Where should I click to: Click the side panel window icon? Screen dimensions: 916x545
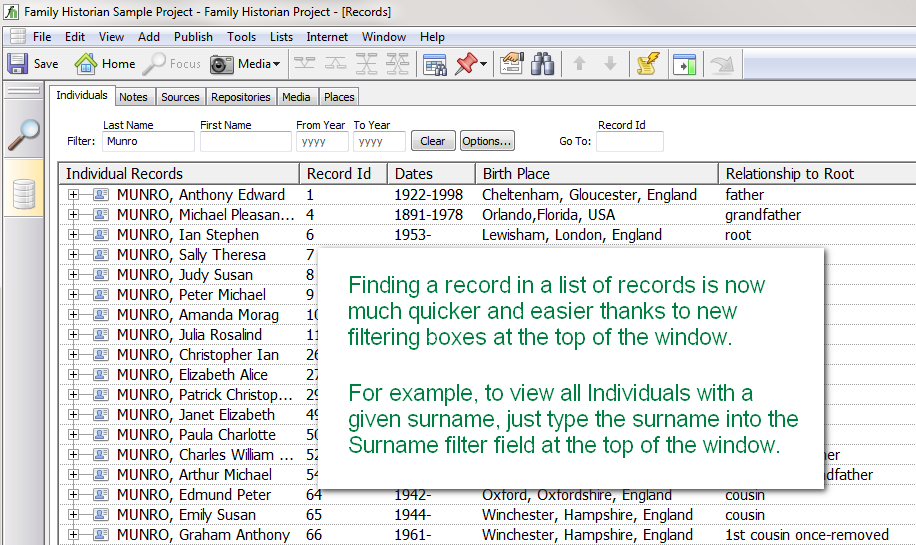684,64
